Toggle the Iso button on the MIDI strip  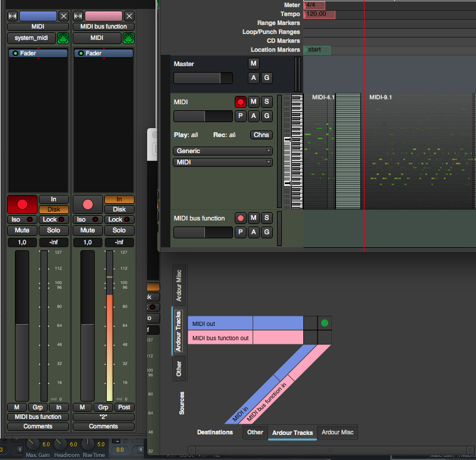(x=22, y=219)
